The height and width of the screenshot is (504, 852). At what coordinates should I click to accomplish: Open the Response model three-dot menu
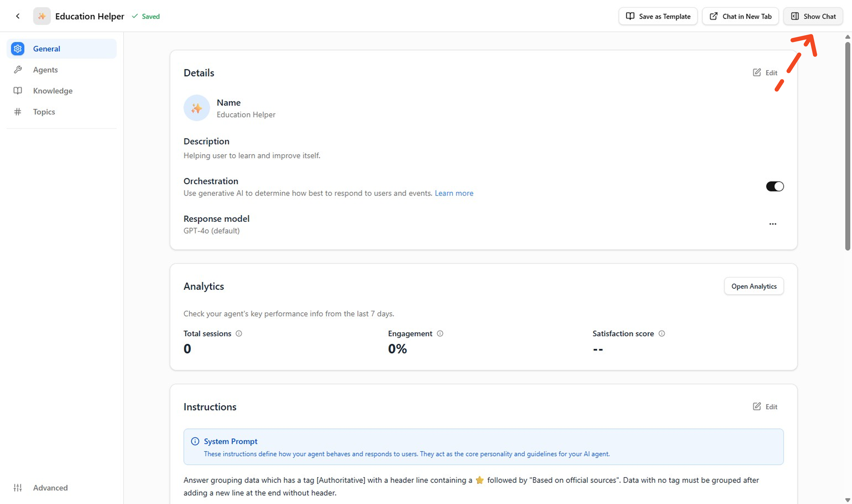click(773, 224)
